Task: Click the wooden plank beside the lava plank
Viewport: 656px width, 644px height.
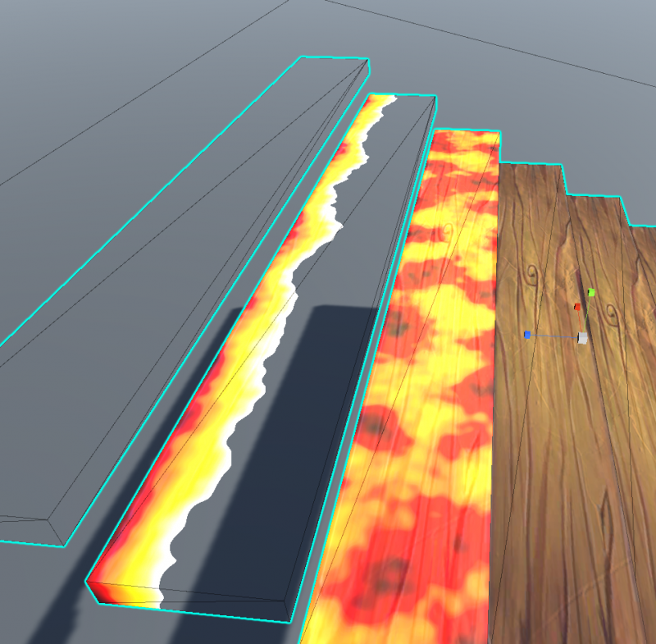Action: pyautogui.click(x=525, y=451)
